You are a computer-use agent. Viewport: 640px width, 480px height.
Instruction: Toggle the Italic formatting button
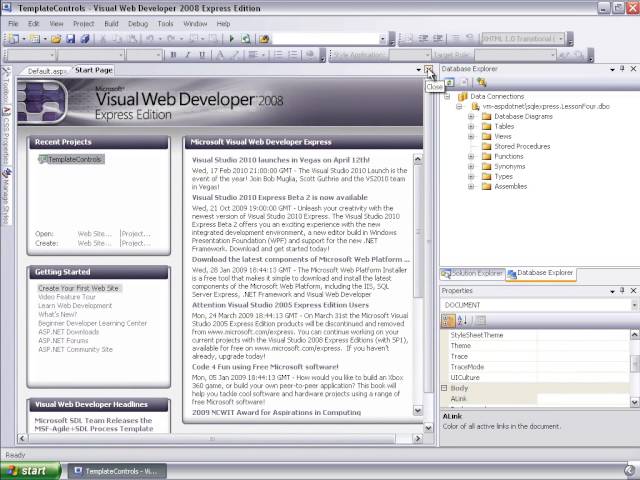tap(188, 55)
